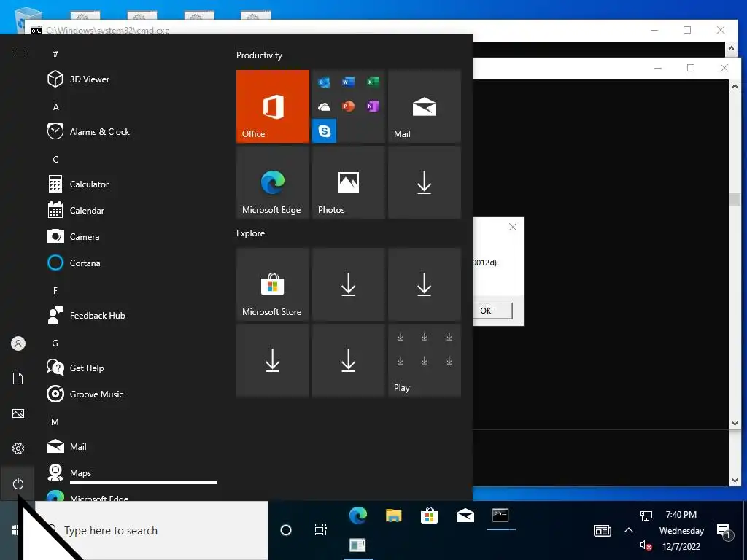Open Documents from Start sidebar
747x560 pixels.
[x=18, y=378]
